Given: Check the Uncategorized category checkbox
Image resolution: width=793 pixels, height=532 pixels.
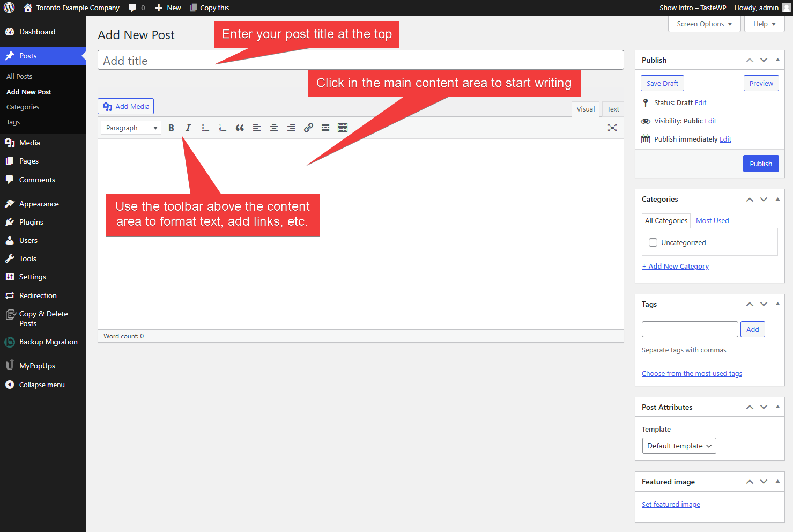Looking at the screenshot, I should (653, 242).
